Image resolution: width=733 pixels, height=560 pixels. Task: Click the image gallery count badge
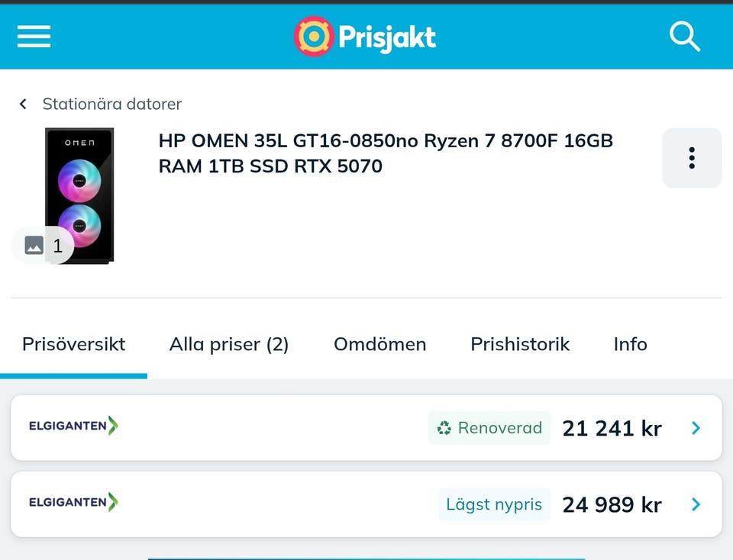44,246
